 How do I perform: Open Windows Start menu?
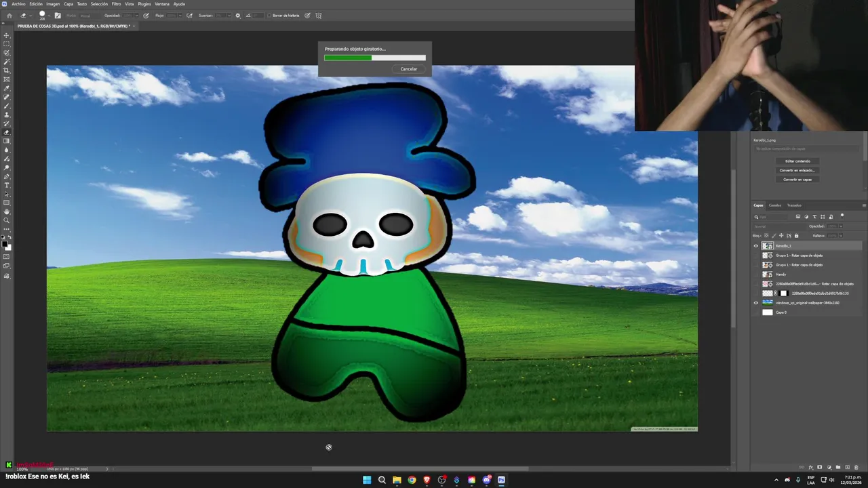coord(367,480)
